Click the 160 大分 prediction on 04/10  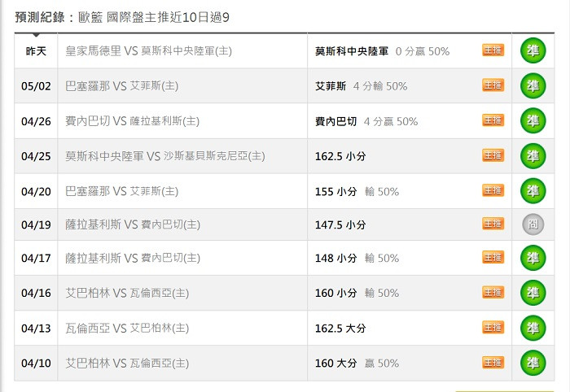click(335, 363)
